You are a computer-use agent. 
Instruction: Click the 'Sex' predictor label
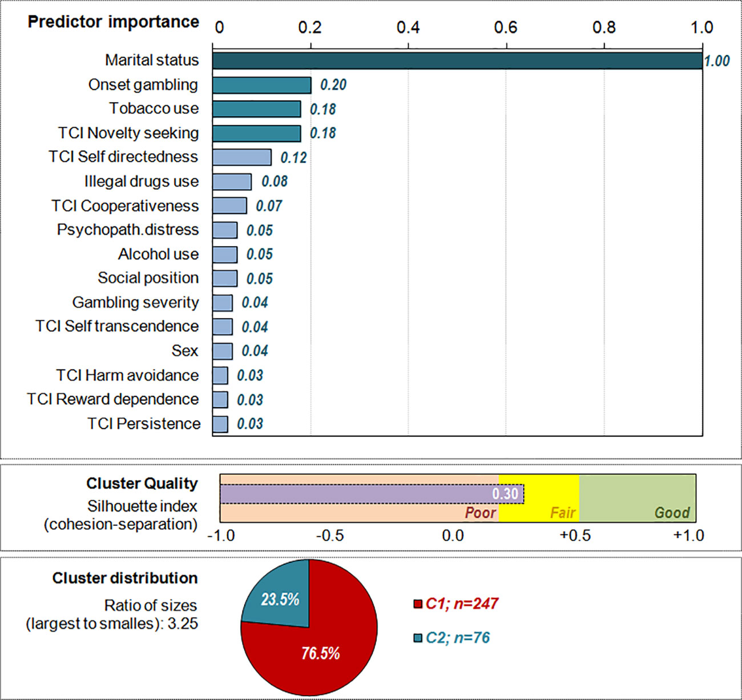tap(185, 351)
